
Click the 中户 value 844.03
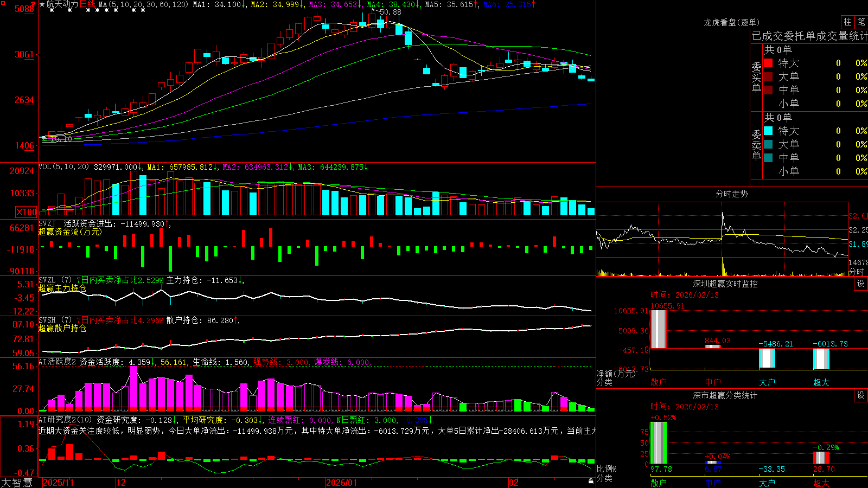click(718, 341)
